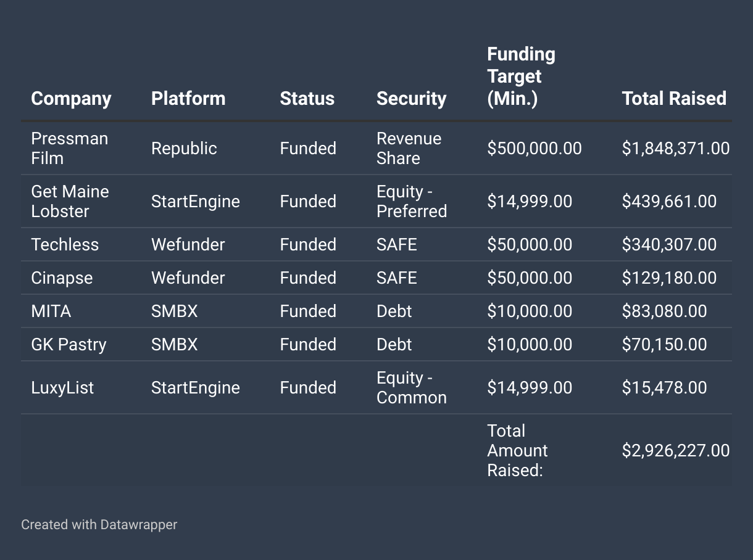This screenshot has width=753, height=560.
Task: Click StartEngine in Get Maine Lobster row
Action: [x=196, y=202]
